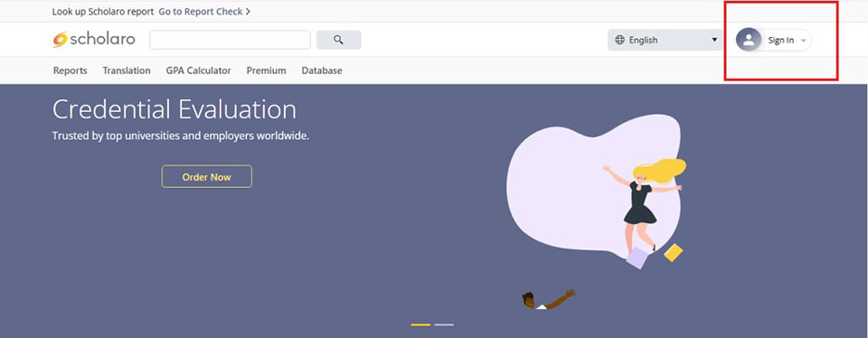Click the Scholaro logo

(93, 39)
